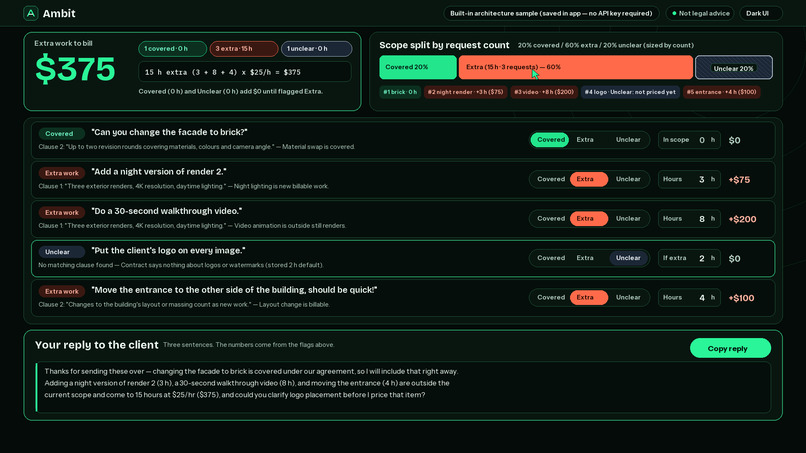Click the Ambit logo icon
The height and width of the screenshot is (453, 806).
click(x=31, y=13)
